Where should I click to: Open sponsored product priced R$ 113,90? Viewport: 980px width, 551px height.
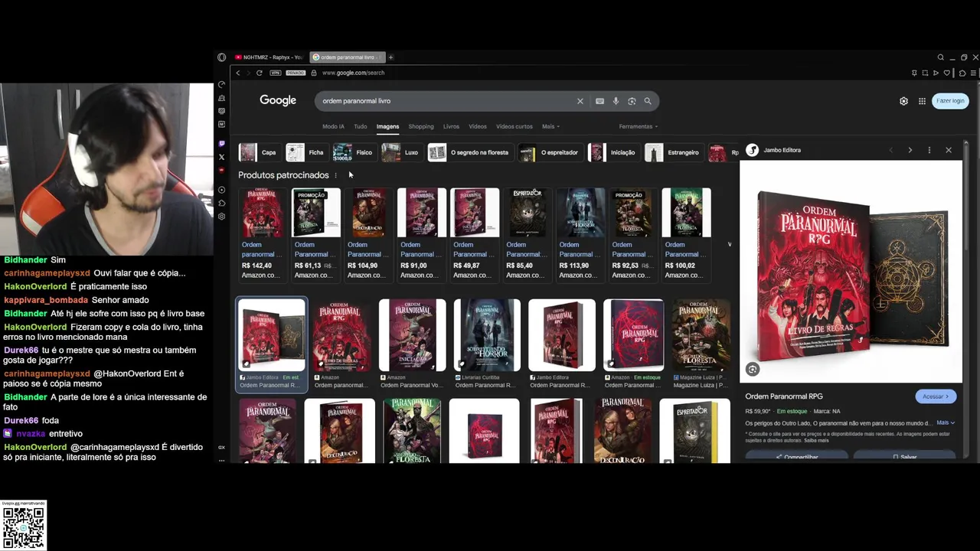coord(580,234)
